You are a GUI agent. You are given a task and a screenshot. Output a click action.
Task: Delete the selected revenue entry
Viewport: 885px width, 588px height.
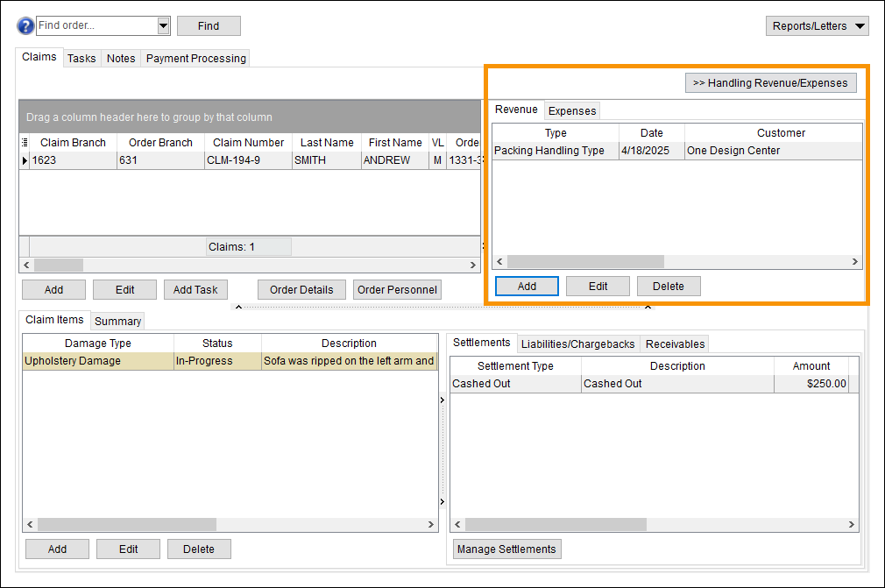point(669,287)
